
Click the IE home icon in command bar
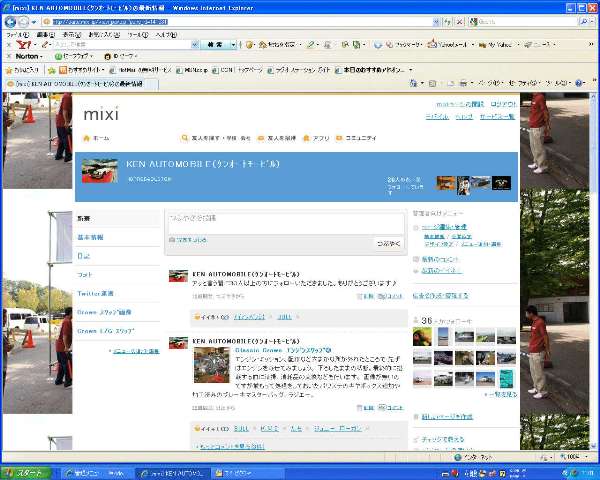tap(413, 83)
